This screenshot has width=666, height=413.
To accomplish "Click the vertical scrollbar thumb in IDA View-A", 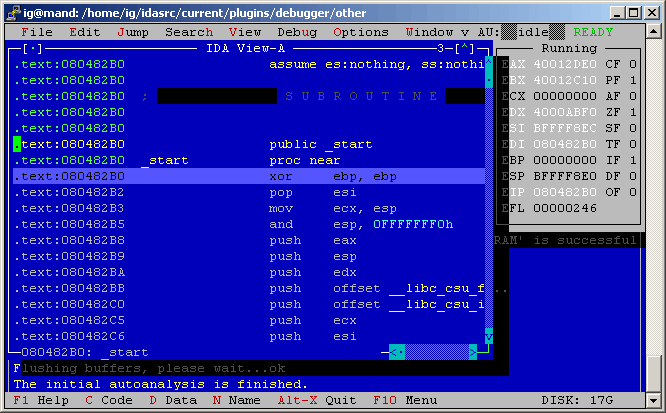I will (x=489, y=80).
